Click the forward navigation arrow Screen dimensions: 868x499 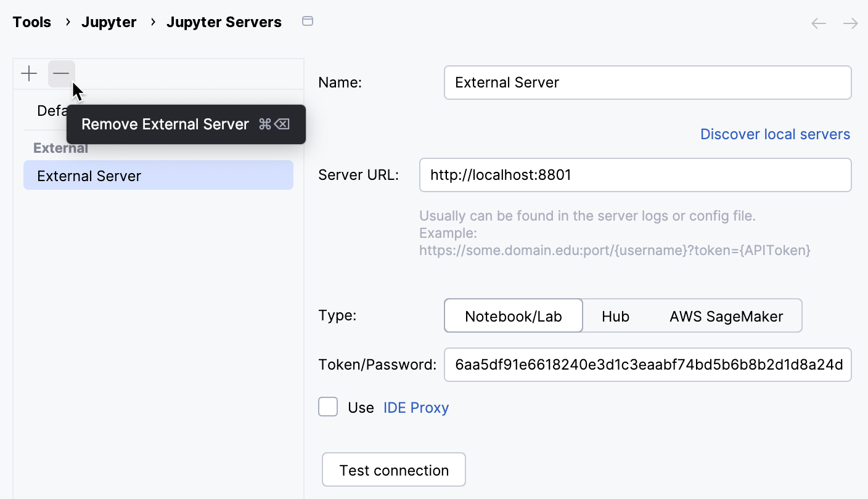850,23
